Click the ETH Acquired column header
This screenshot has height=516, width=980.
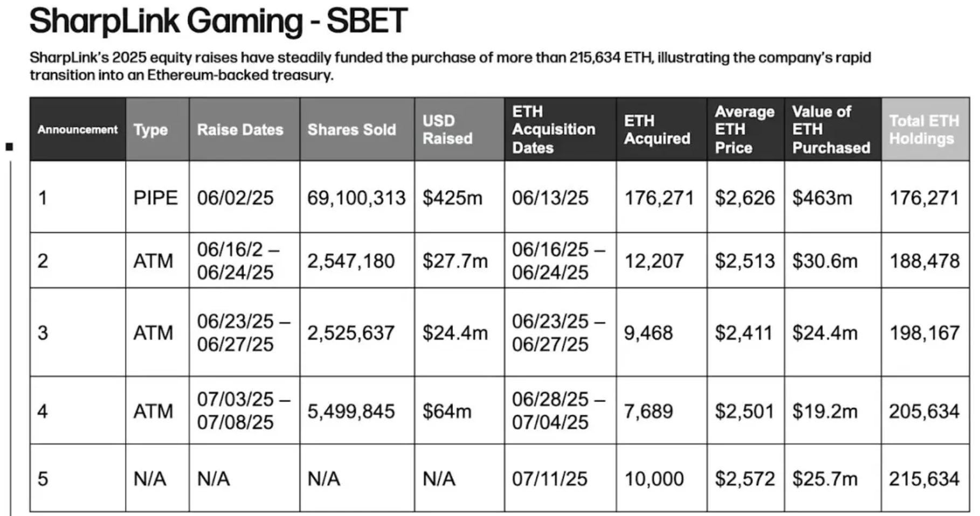[x=657, y=129]
